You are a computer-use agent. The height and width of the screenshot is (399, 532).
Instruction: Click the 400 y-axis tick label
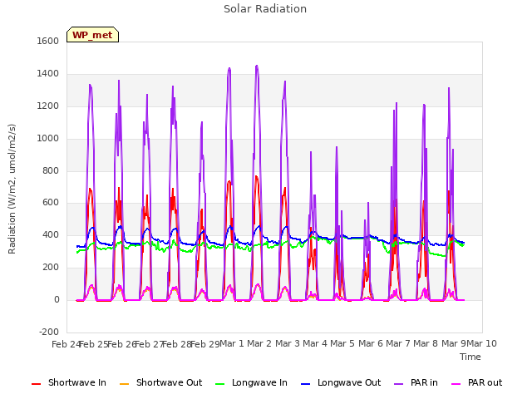pyautogui.click(x=51, y=235)
